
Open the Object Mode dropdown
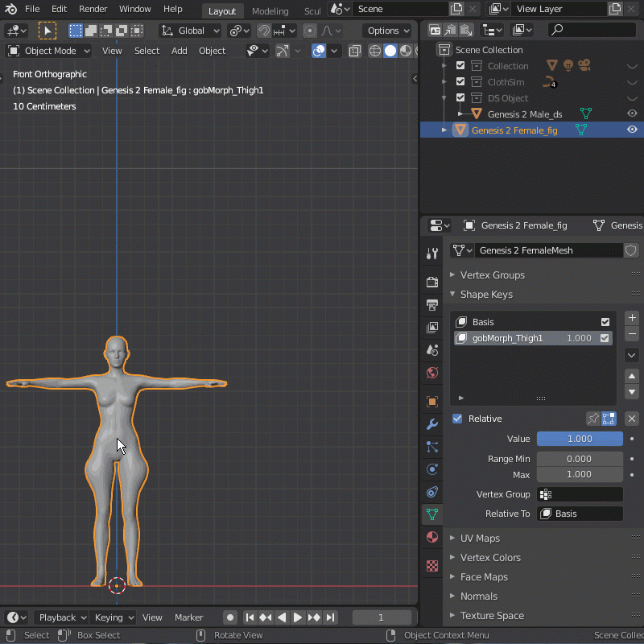(x=49, y=51)
